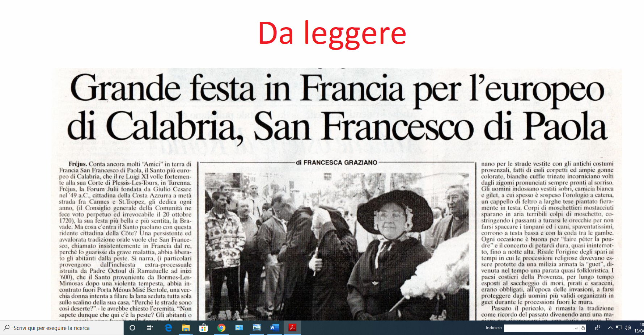Expand the Indirizzo address dropdown
The image size is (644, 335).
(576, 328)
